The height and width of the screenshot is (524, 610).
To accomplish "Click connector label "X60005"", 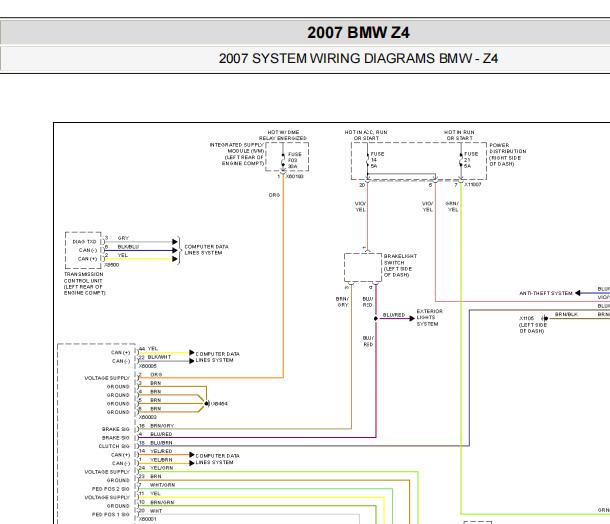I will 148,366.
